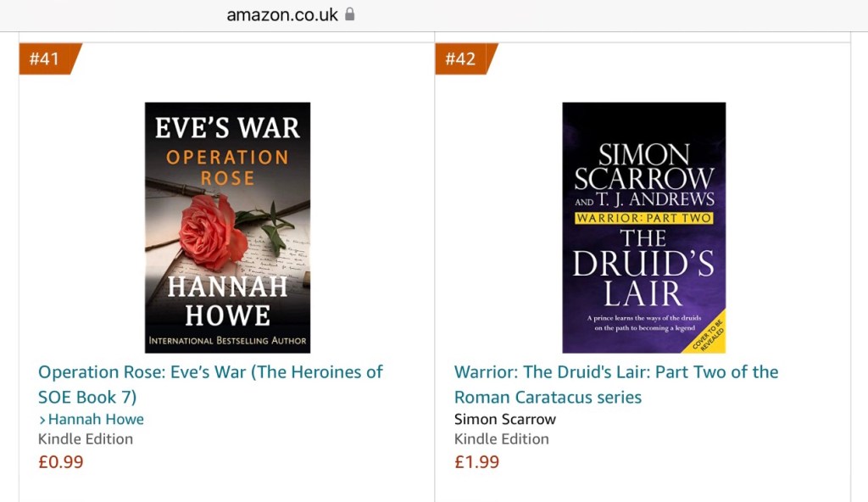This screenshot has height=502, width=868.
Task: Click the Simon Scarrow author name
Action: click(x=505, y=419)
